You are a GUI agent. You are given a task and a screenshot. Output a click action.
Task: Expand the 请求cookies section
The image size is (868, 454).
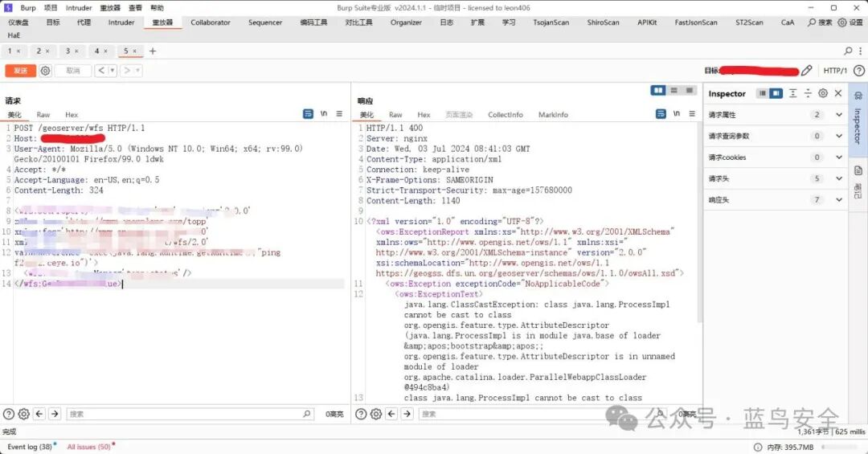(x=776, y=157)
